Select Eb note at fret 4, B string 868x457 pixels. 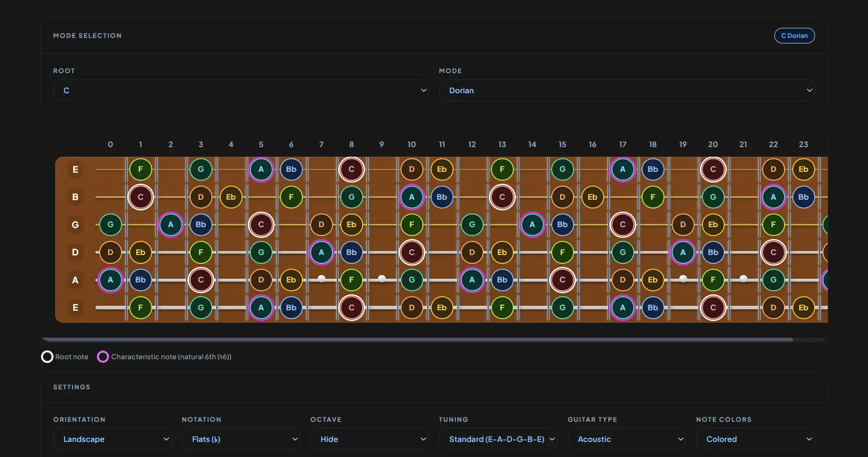pyautogui.click(x=231, y=197)
